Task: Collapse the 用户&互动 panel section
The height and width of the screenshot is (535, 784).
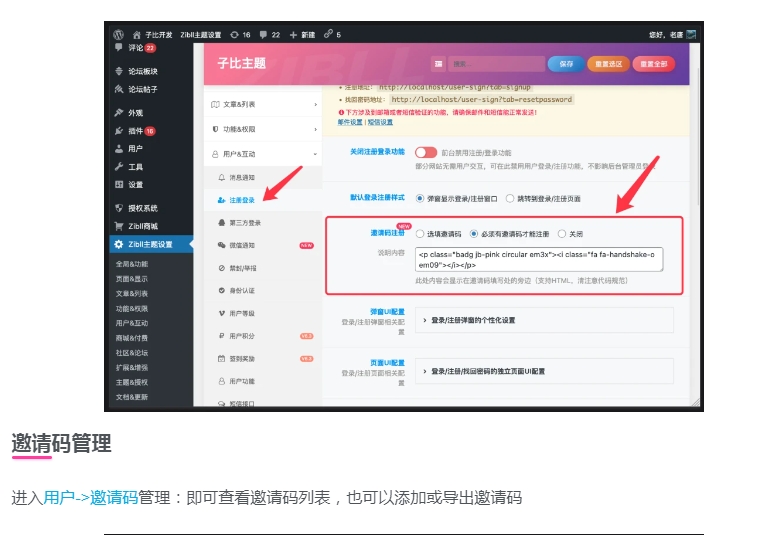Action: [263, 154]
